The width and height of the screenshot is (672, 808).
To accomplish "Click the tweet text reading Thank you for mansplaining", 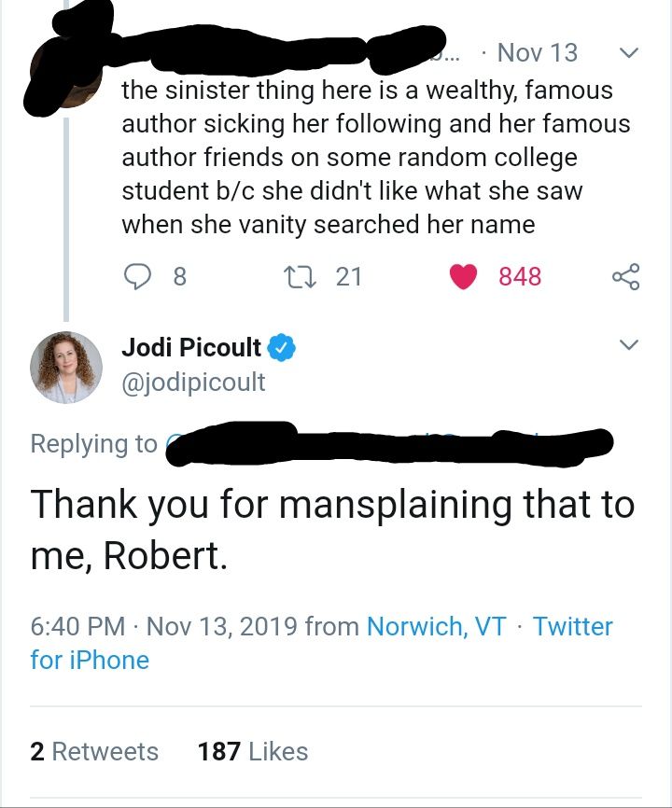I will [336, 522].
